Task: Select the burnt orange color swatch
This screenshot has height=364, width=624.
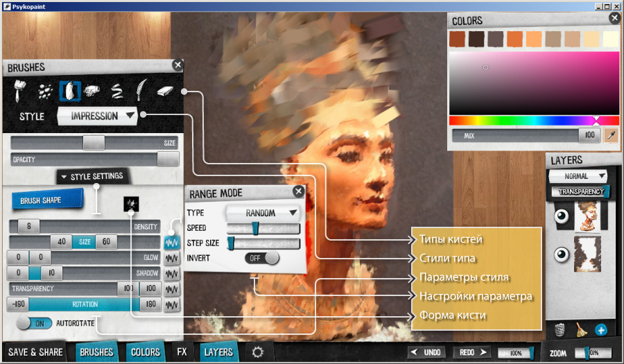Action: pos(514,39)
